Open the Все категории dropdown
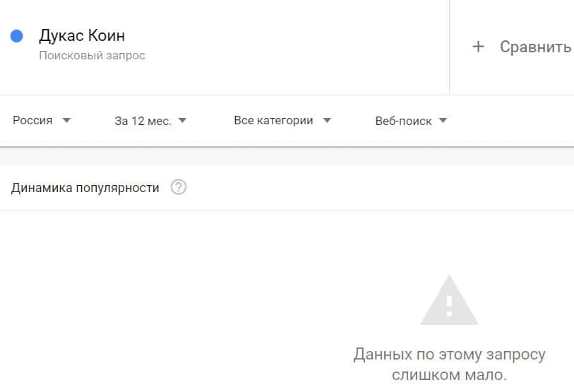The height and width of the screenshot is (392, 574). tap(273, 121)
